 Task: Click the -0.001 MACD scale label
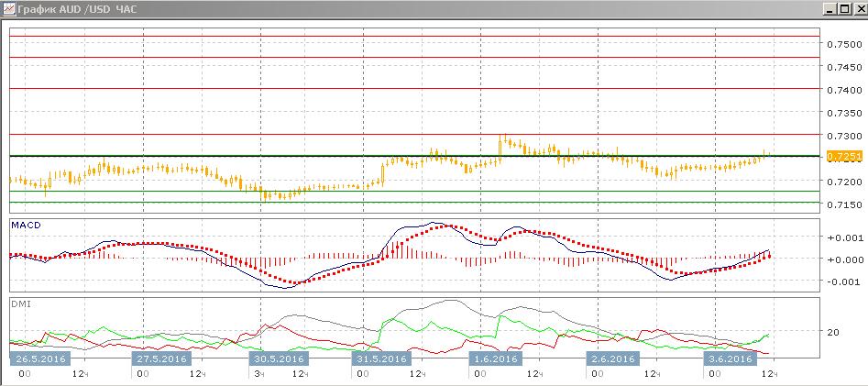click(x=841, y=281)
